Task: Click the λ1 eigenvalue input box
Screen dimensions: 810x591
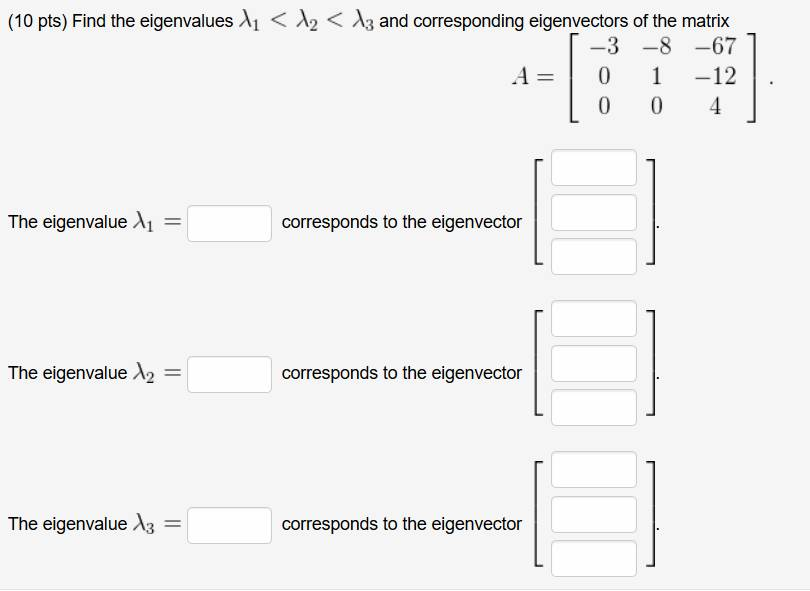Action: click(x=229, y=224)
